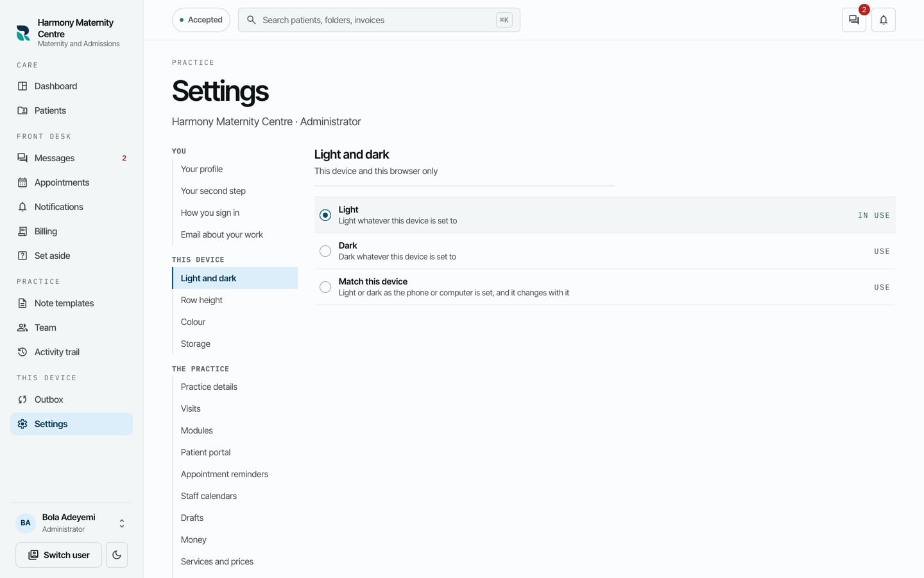924x578 pixels.
Task: Select the Dark radio button
Action: pyautogui.click(x=325, y=251)
